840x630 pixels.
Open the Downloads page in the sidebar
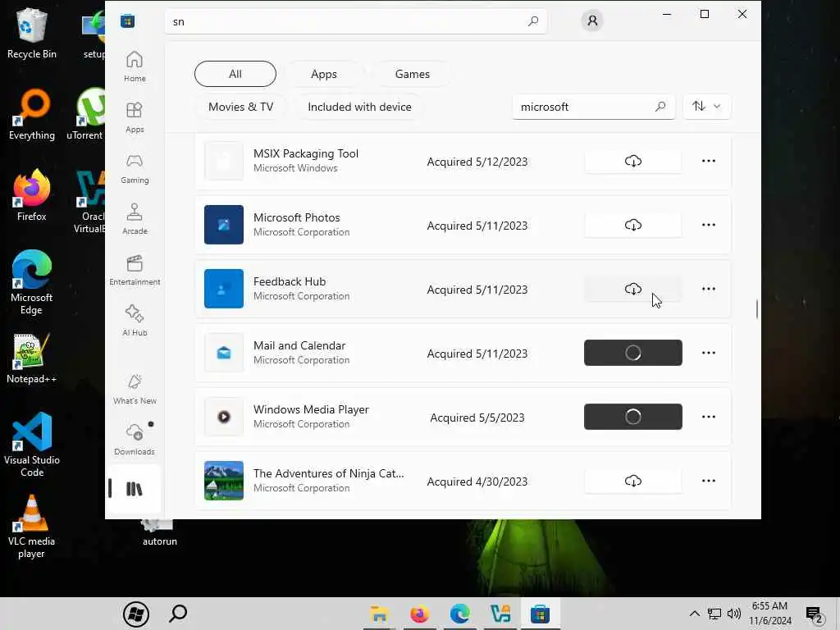[135, 440]
